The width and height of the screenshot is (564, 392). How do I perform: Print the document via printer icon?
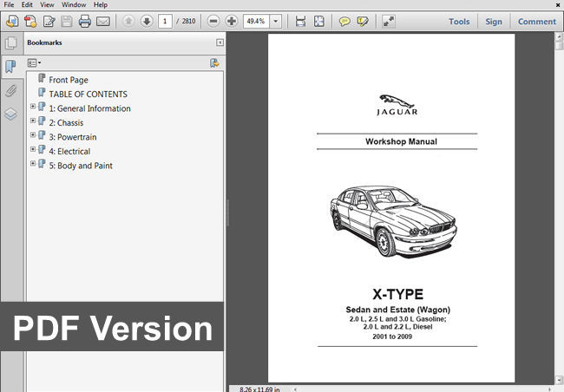tap(85, 21)
